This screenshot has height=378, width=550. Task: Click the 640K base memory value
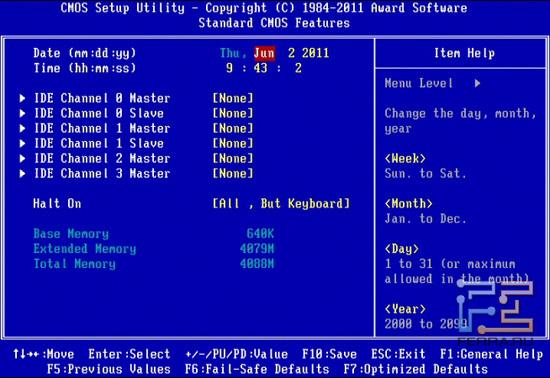(260, 234)
